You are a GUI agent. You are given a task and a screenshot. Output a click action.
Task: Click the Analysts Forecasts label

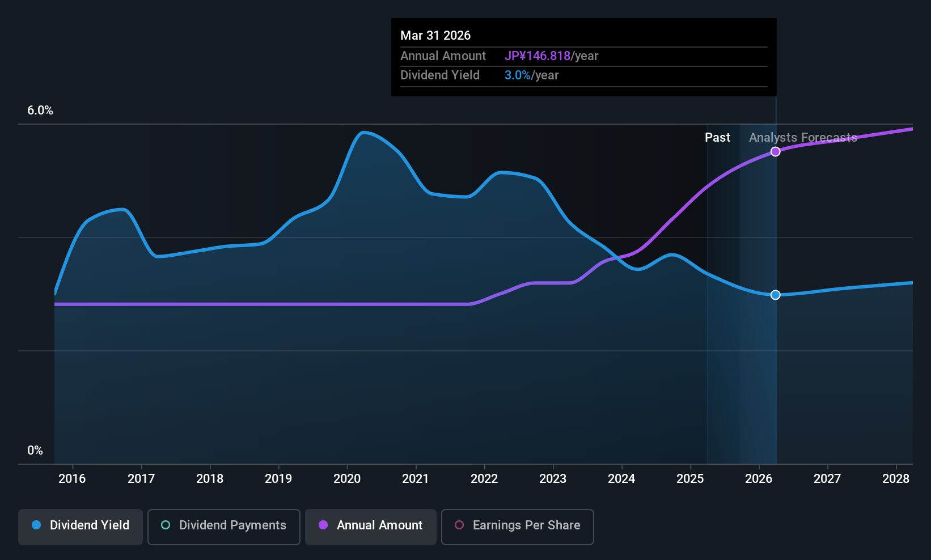click(803, 138)
